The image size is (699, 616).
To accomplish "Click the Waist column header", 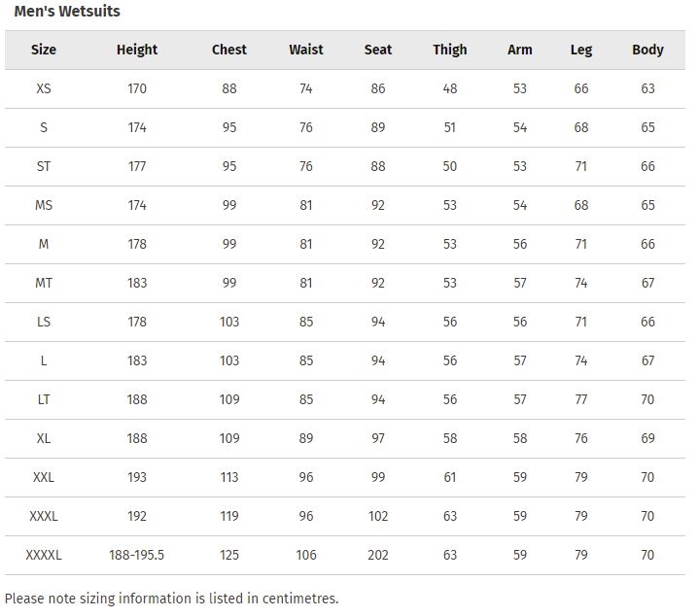I will pos(306,50).
